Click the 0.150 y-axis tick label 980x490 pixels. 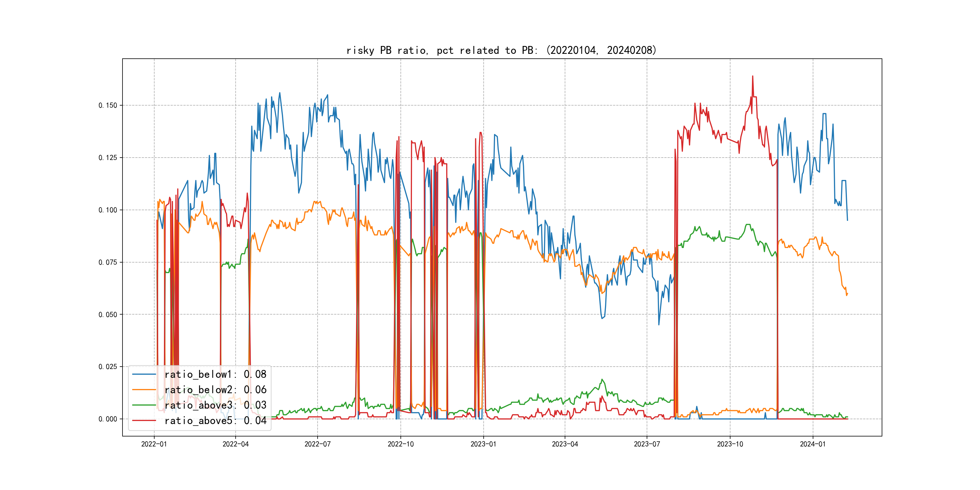tap(108, 105)
